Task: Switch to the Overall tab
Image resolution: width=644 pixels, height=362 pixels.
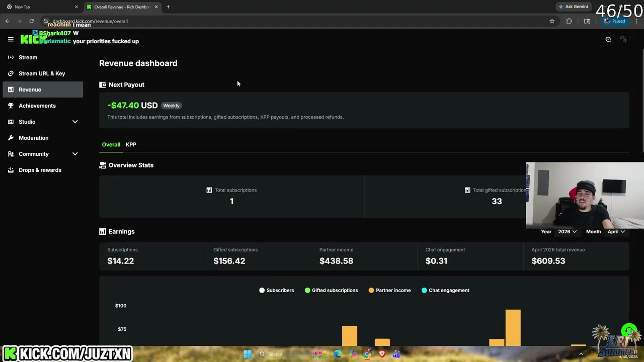Action: (x=111, y=145)
